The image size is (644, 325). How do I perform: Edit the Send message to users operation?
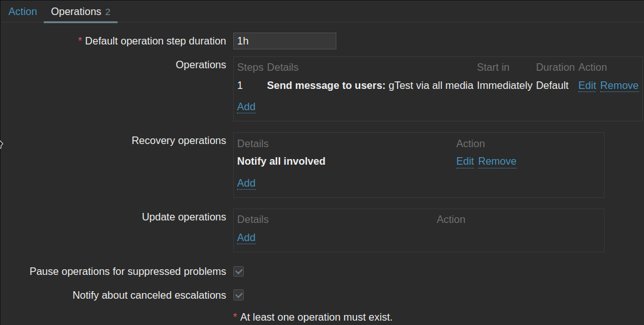(x=587, y=86)
